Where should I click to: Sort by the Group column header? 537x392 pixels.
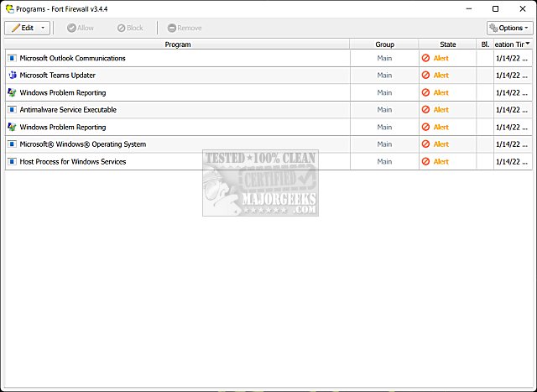click(384, 44)
